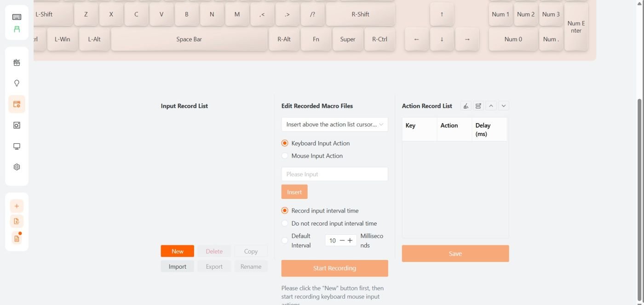
Task: Open the macro settings sidebar icon
Action: coord(17,104)
